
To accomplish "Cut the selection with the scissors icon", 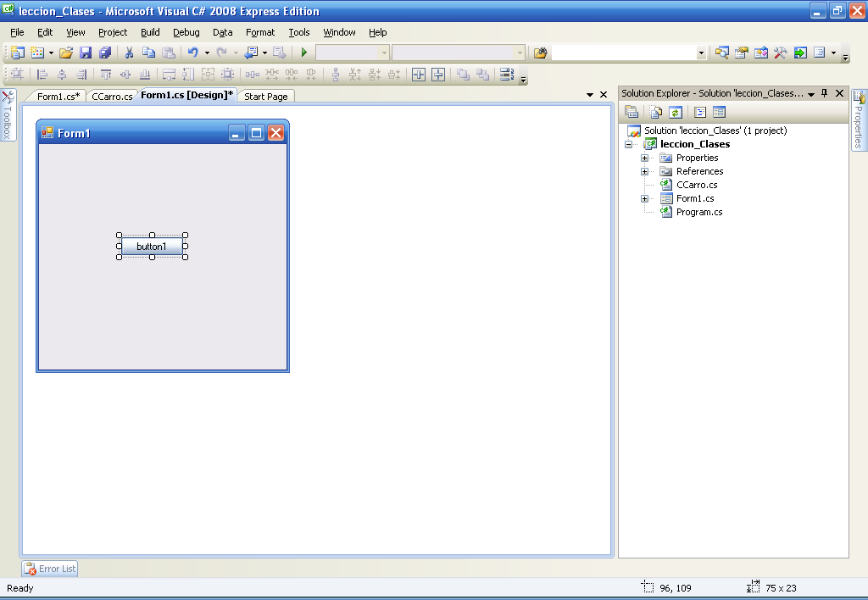I will (129, 53).
